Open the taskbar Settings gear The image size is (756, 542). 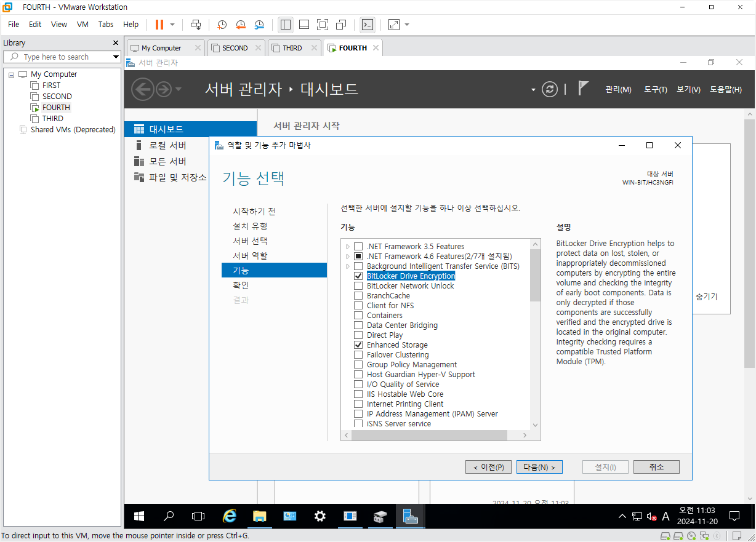[x=320, y=516]
